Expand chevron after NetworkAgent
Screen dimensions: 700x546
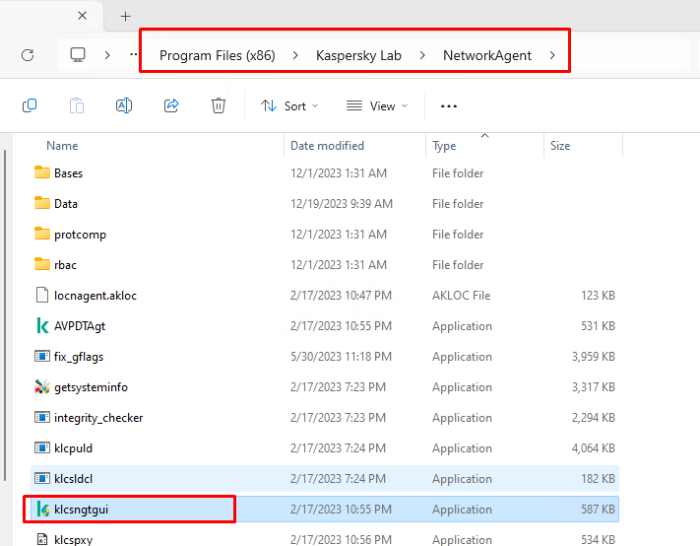pyautogui.click(x=553, y=55)
